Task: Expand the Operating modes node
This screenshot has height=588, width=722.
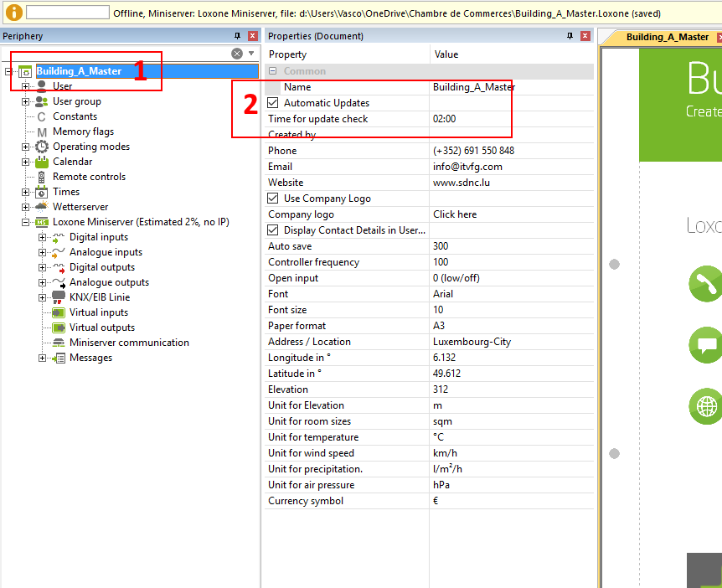Action: tap(25, 147)
